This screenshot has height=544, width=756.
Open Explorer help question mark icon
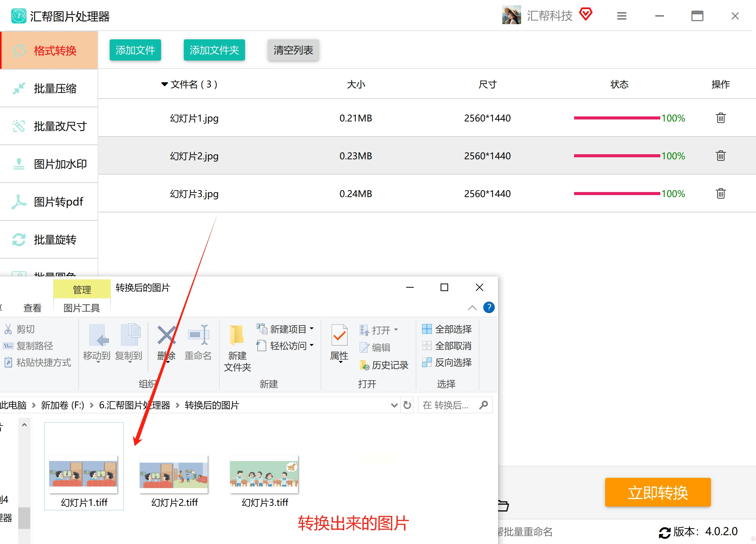(x=489, y=308)
